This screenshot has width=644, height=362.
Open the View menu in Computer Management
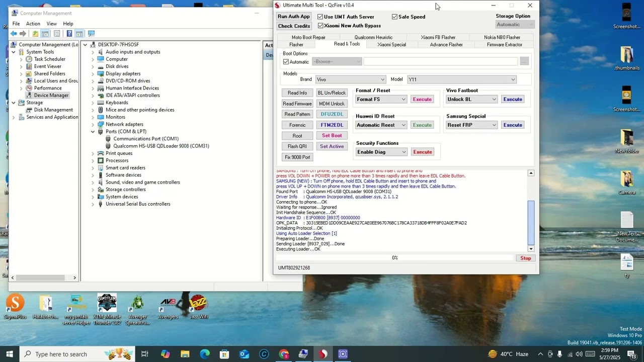click(x=52, y=24)
